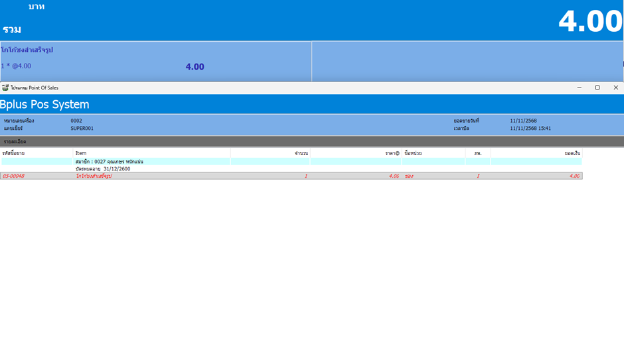
Task: Click the ยอดเงิน column header
Action: pos(572,153)
